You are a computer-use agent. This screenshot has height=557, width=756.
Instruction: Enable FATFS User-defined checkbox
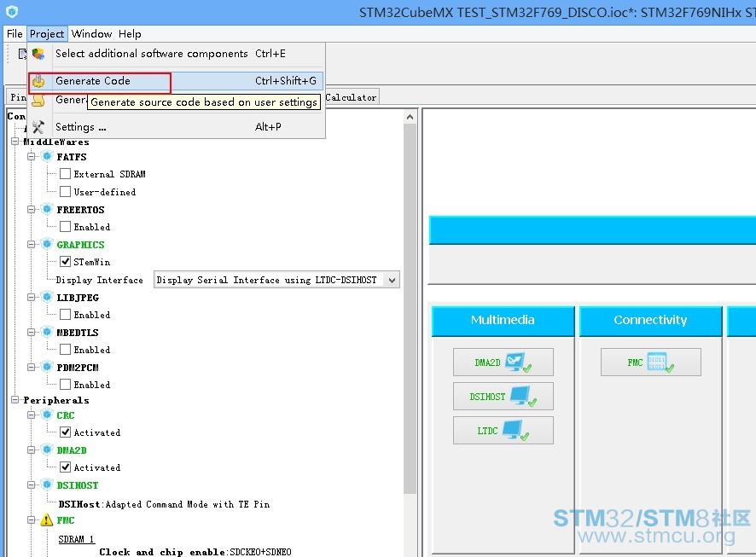pos(65,191)
